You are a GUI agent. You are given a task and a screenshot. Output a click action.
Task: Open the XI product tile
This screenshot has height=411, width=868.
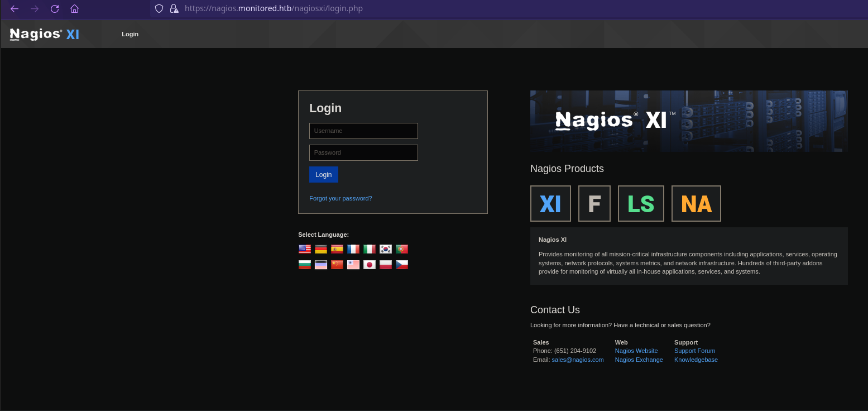550,204
